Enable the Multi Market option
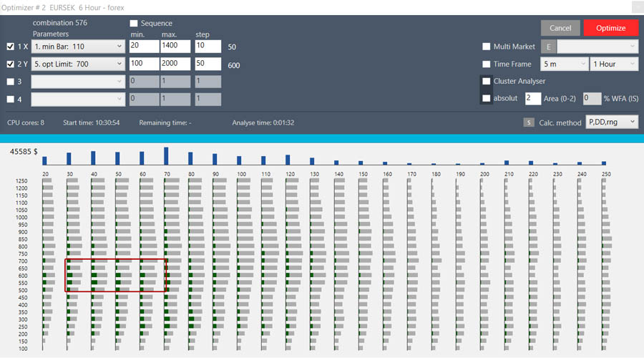The height and width of the screenshot is (358, 644). point(487,47)
